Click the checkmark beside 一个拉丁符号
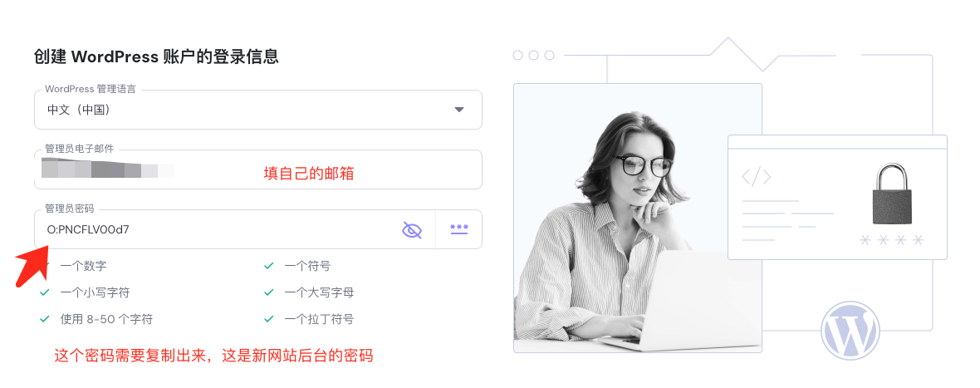Screen dimensions: 980x388 tap(269, 319)
